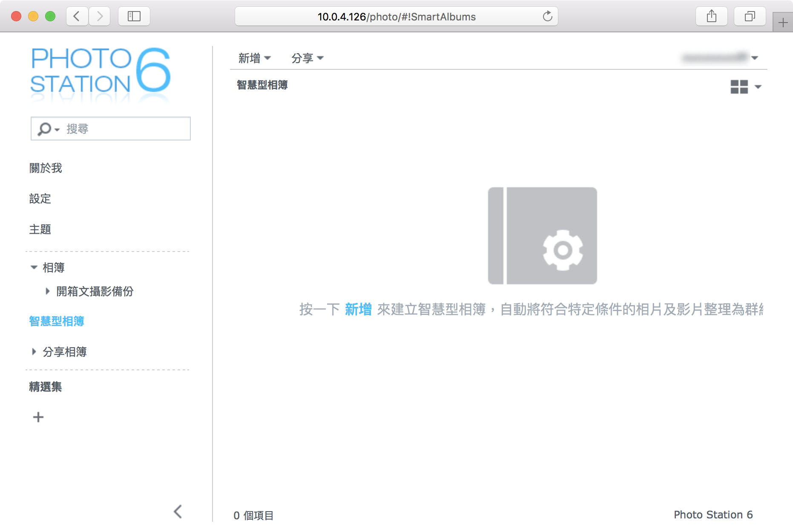Show all tabs overview in Safari
This screenshot has width=793, height=532.
click(750, 17)
